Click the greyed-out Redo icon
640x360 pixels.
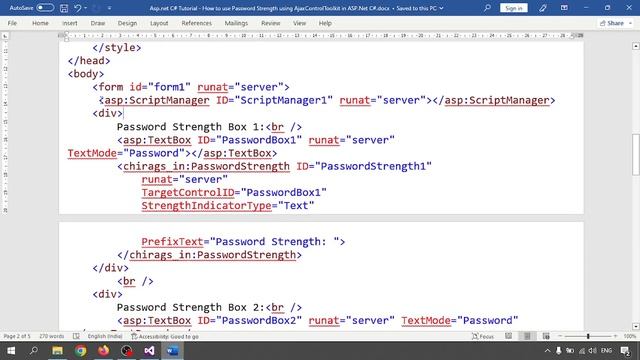pyautogui.click(x=97, y=8)
